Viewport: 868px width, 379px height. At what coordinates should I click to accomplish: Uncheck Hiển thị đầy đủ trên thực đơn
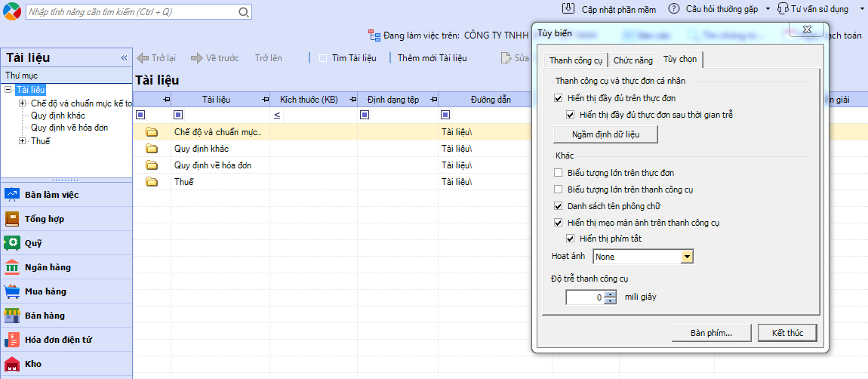(559, 98)
